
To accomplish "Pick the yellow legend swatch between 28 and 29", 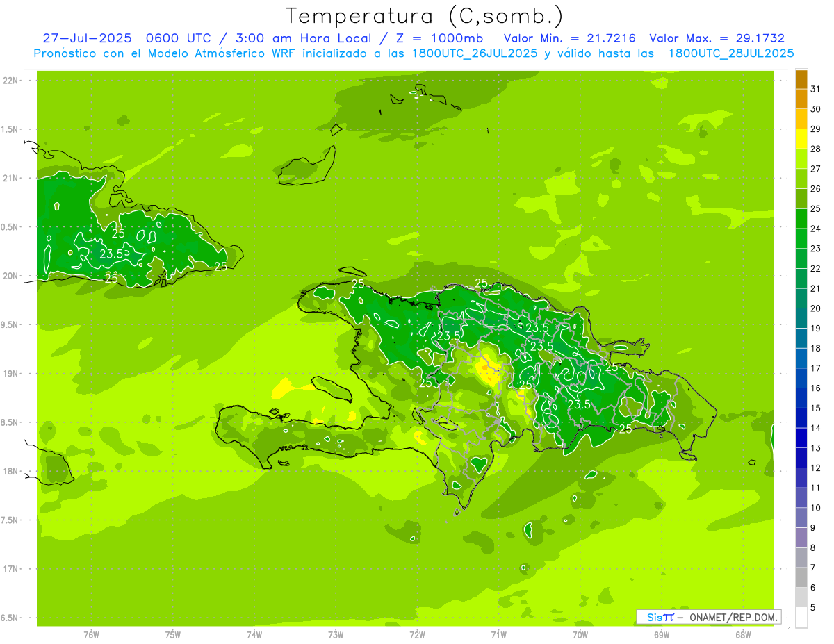I will coord(801,139).
